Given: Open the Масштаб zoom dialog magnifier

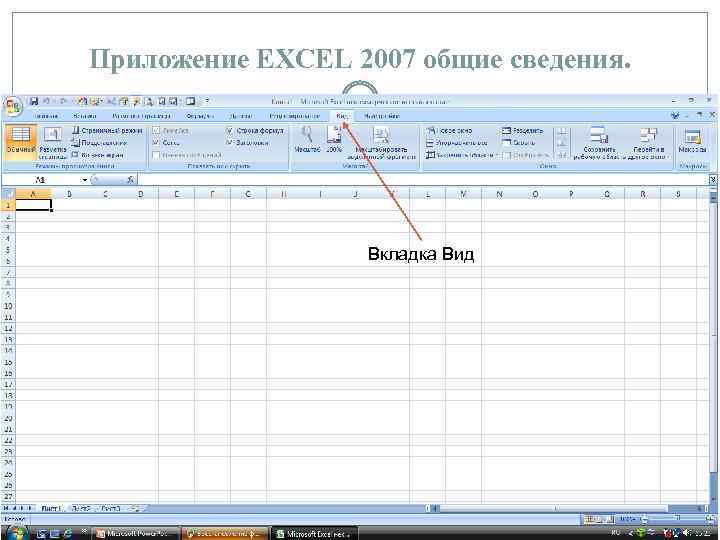Looking at the screenshot, I should [x=307, y=140].
